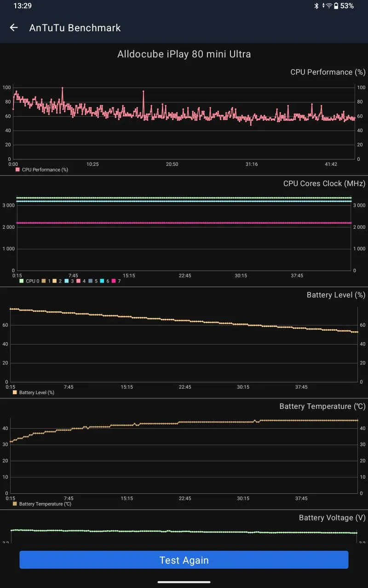The image size is (368, 588).
Task: Toggle CPU core 6 legend swatch
Action: [x=102, y=281]
